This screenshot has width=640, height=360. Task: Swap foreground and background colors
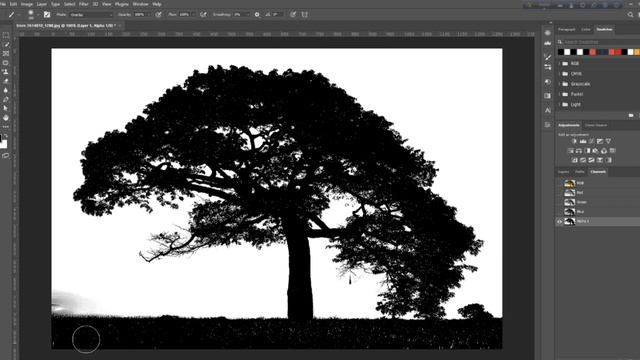[6, 136]
